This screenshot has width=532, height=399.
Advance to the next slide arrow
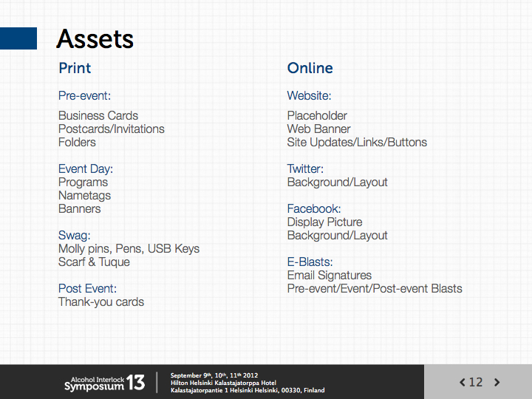[x=497, y=383]
